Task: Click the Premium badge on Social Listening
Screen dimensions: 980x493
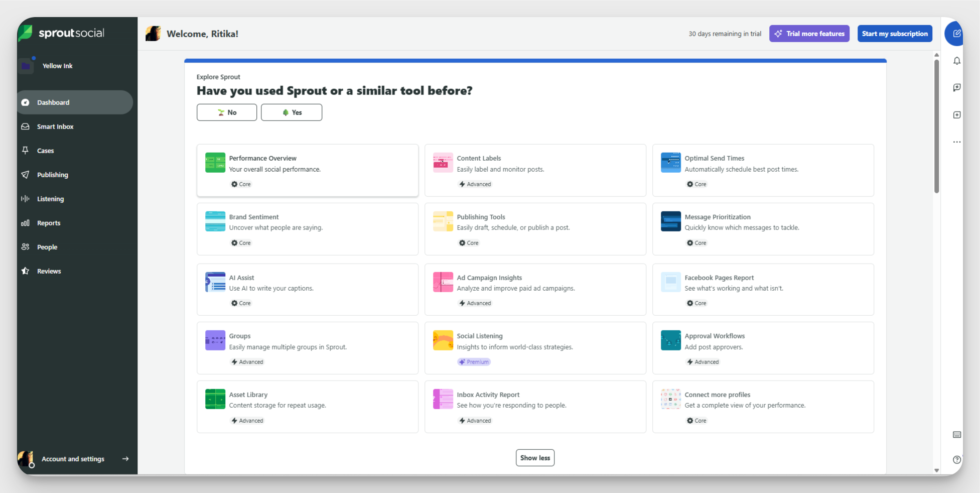Action: [474, 362]
